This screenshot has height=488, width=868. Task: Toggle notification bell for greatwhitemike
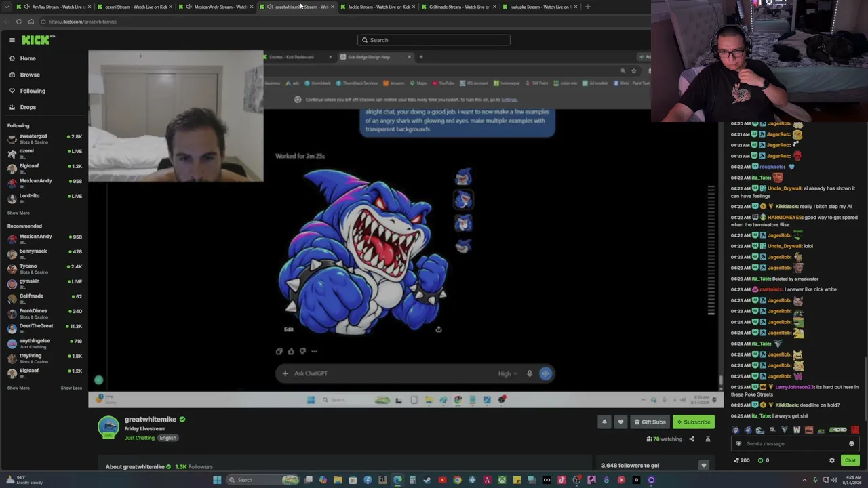(604, 422)
